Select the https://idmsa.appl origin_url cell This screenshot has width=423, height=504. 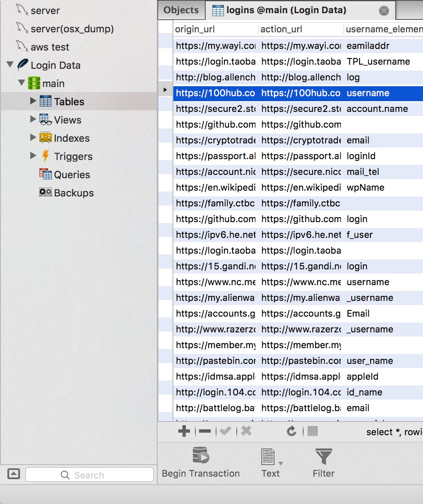click(x=215, y=376)
